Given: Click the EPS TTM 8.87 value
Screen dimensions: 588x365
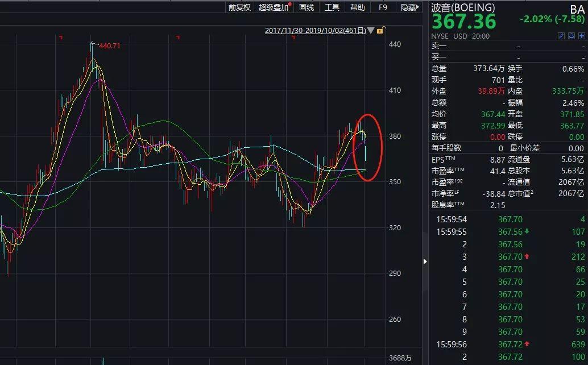Looking at the screenshot, I should [x=497, y=160].
